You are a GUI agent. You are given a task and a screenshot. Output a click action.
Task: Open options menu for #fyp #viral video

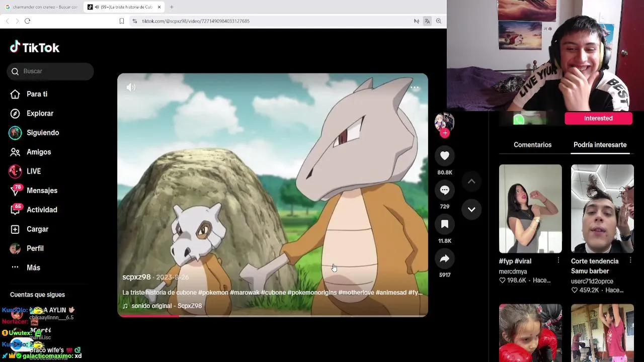(x=558, y=260)
